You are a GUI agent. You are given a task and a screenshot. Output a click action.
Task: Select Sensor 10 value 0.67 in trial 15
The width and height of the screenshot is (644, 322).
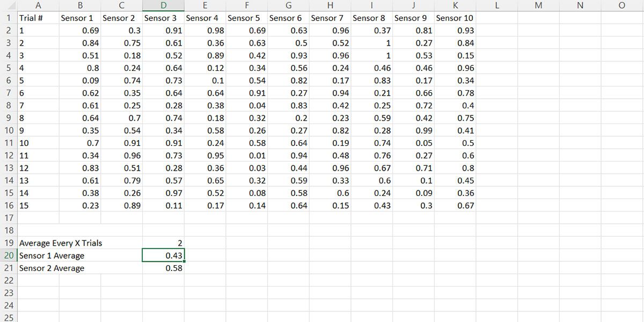(455, 206)
